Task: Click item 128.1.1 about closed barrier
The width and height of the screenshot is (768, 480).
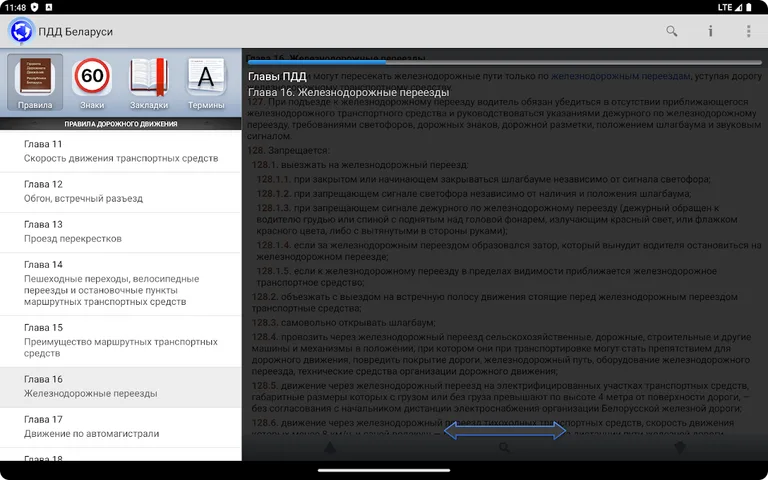Action: point(483,179)
